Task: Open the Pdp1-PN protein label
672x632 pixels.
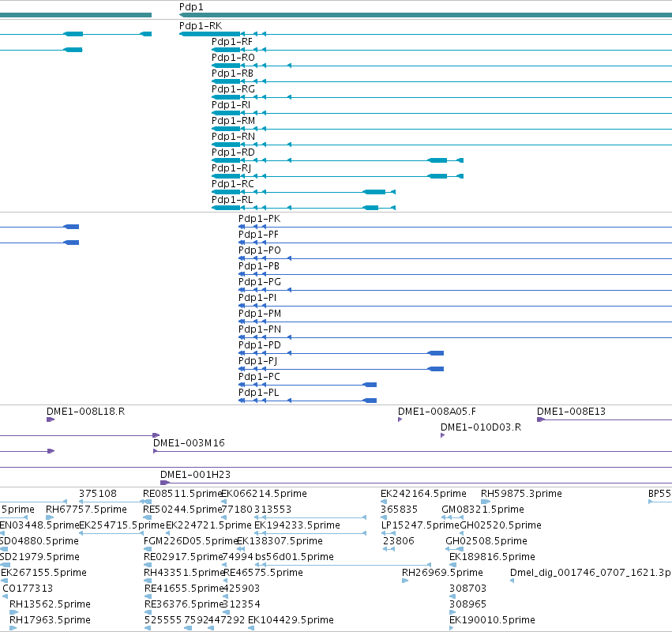Action: point(260,329)
